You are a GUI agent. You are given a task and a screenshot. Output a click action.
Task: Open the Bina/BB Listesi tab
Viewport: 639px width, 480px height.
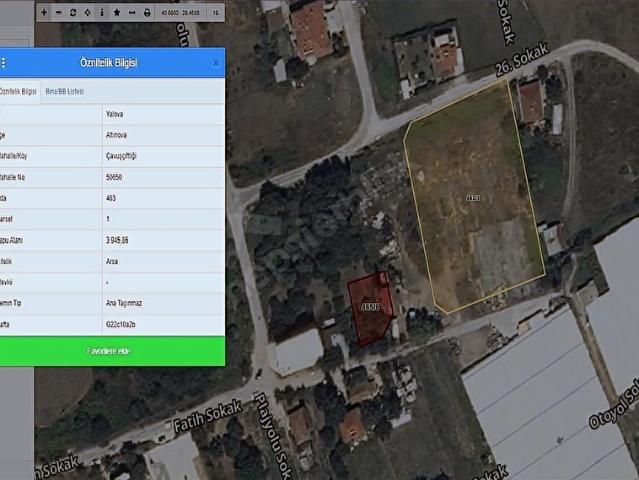point(65,91)
